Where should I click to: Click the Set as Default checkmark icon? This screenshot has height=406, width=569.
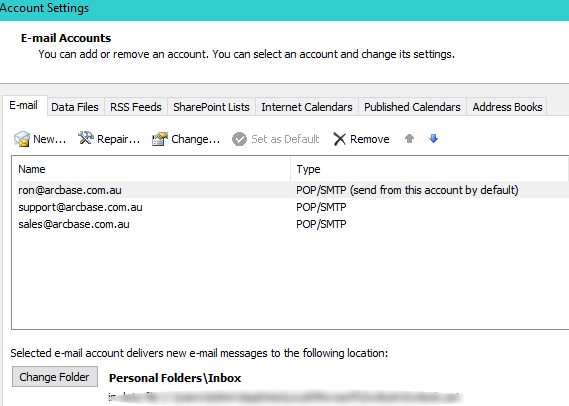[239, 139]
